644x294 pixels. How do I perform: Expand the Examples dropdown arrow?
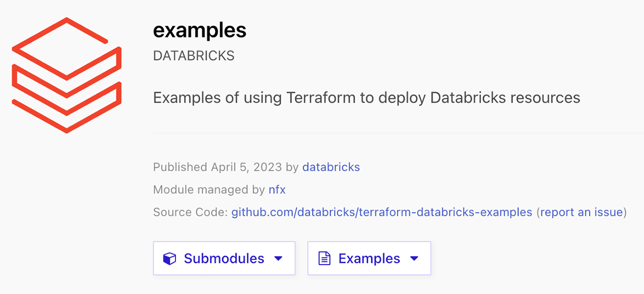pos(414,259)
